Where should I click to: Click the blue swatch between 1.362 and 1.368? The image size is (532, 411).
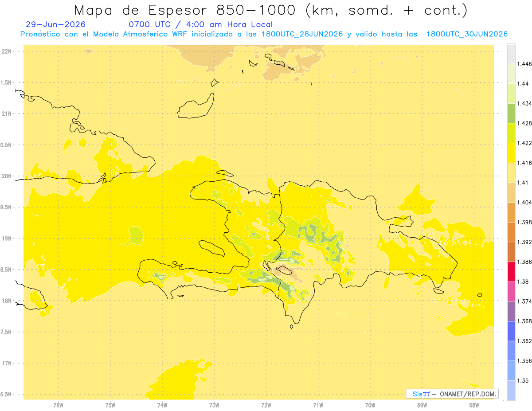(511, 331)
